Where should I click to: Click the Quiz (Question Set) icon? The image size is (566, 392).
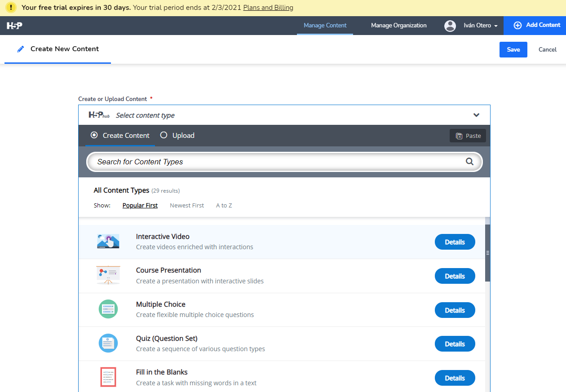point(108,344)
